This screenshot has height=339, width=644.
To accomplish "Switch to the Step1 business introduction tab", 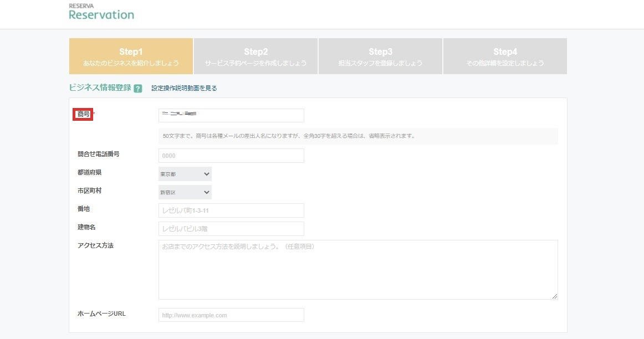I will [x=131, y=56].
